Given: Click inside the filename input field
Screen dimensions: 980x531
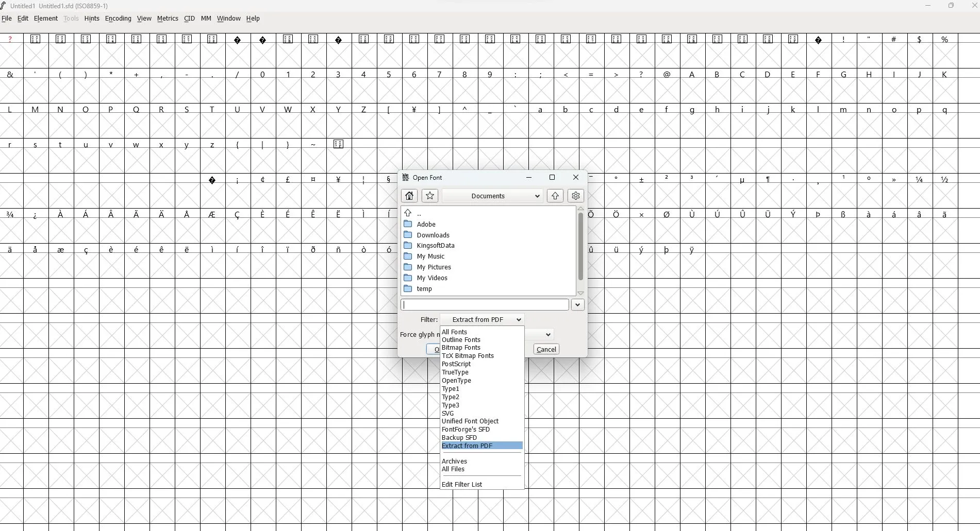Looking at the screenshot, I should tap(485, 304).
